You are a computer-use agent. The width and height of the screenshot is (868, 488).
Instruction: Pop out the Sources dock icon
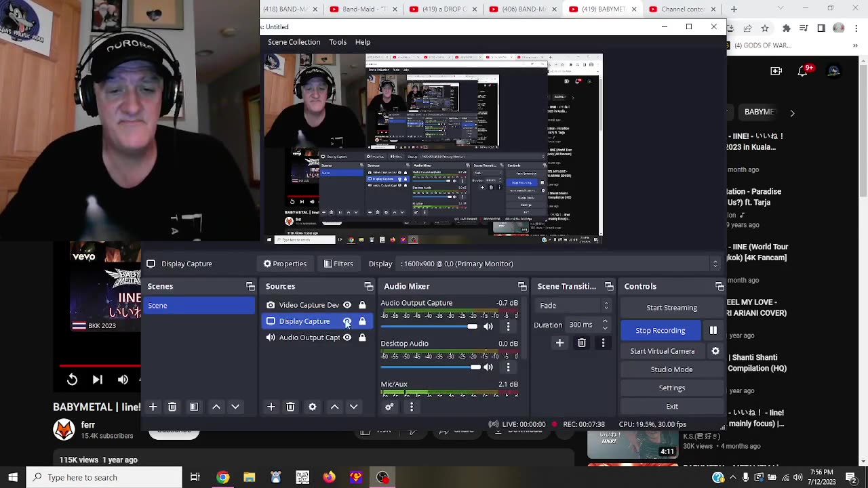click(x=368, y=287)
